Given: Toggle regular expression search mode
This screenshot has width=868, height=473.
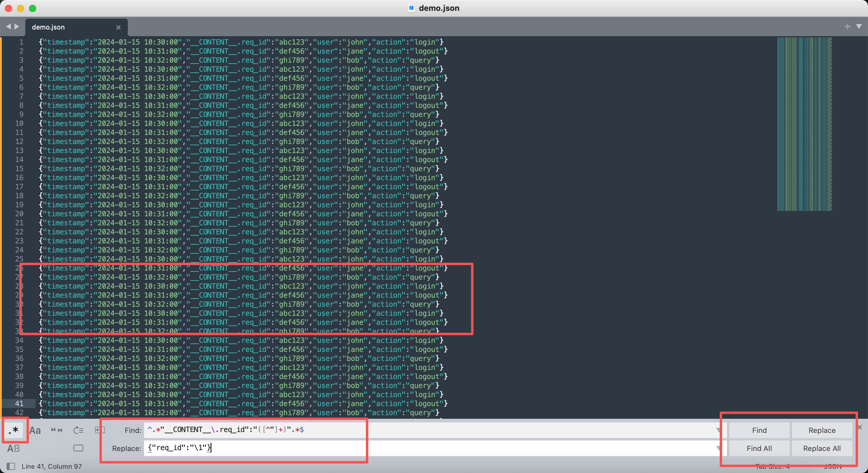Looking at the screenshot, I should [14, 430].
